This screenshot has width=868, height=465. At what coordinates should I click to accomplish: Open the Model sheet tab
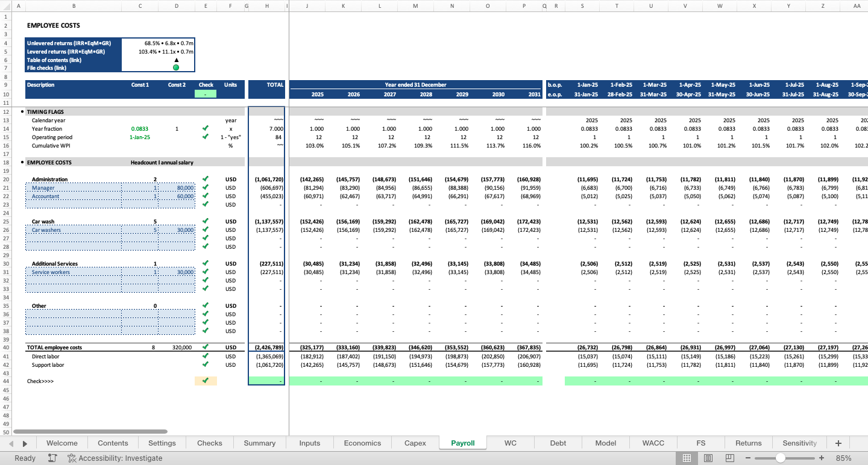pos(606,443)
